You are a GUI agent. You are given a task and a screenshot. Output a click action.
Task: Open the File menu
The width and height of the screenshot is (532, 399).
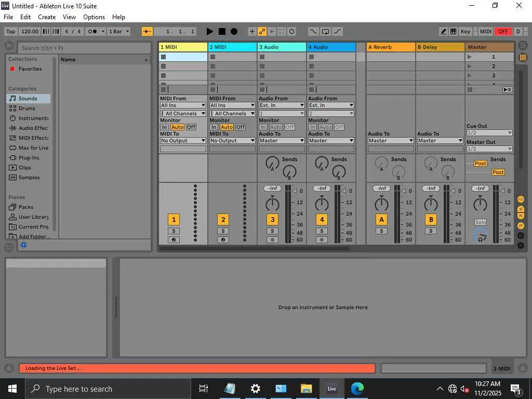8,17
